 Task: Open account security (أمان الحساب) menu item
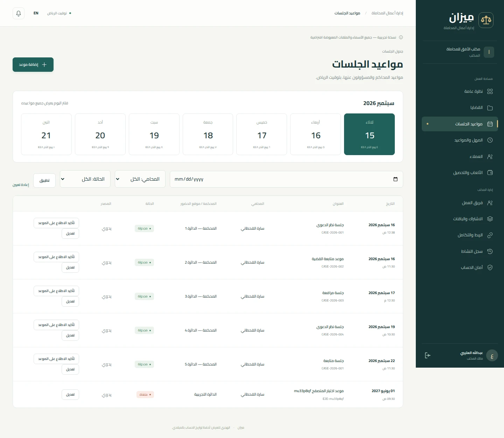[460, 267]
